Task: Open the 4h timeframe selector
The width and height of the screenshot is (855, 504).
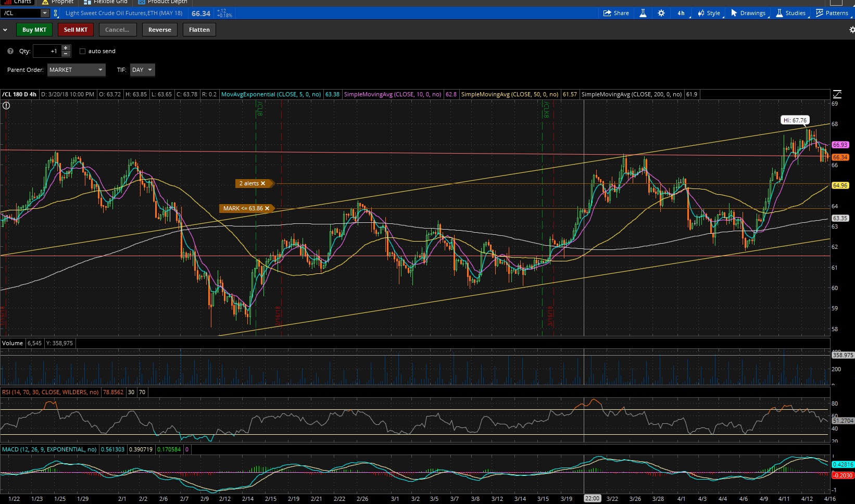Action: click(681, 13)
